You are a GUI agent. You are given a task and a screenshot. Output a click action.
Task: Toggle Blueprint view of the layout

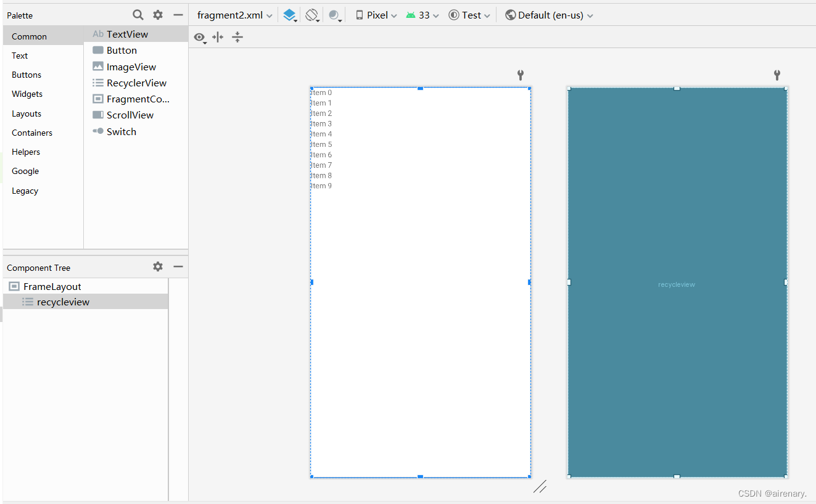point(677,284)
